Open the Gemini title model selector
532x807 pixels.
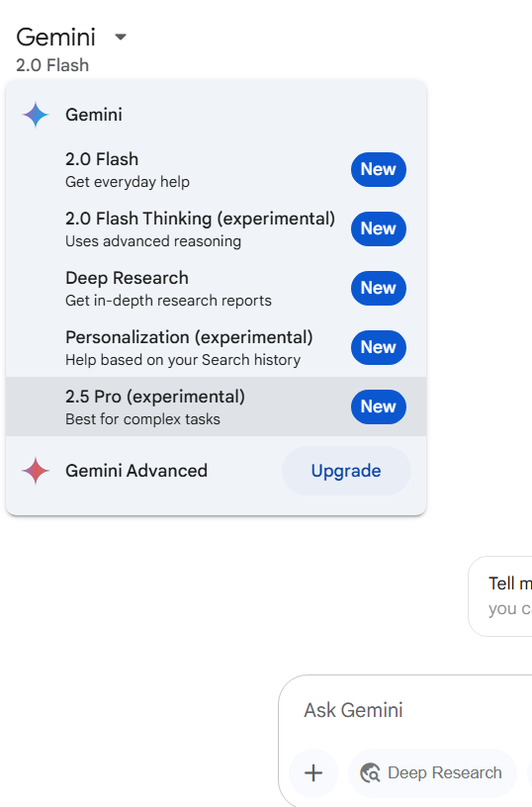56,37
